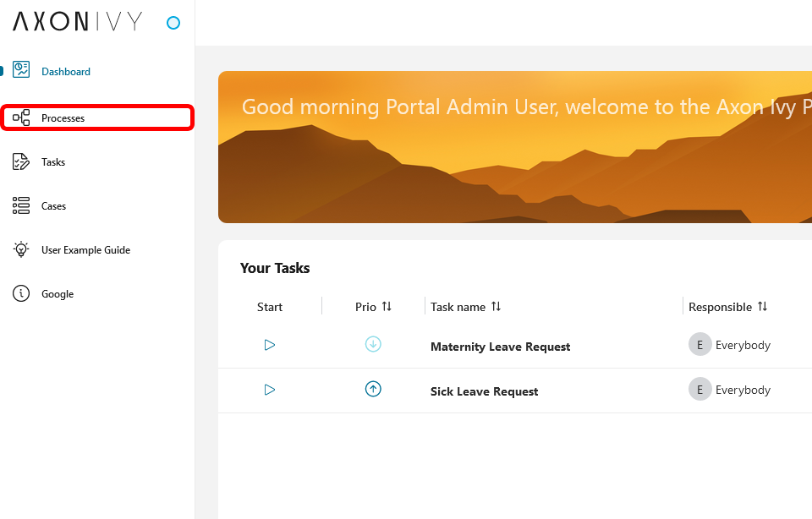
Task: Click the Tasks sidebar icon
Action: coord(21,161)
